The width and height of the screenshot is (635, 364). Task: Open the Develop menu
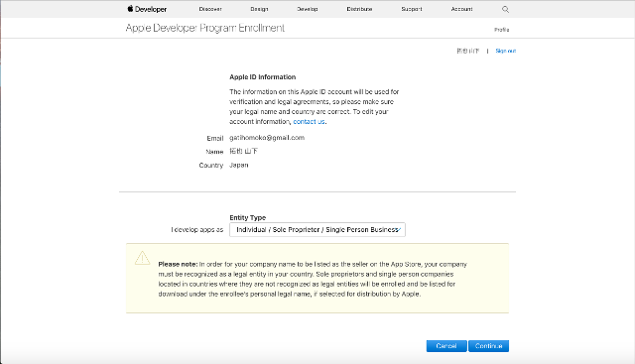[307, 9]
